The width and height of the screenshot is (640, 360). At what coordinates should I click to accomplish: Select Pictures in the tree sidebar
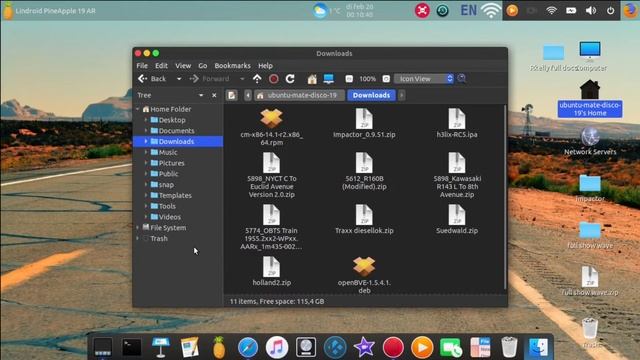pos(171,163)
